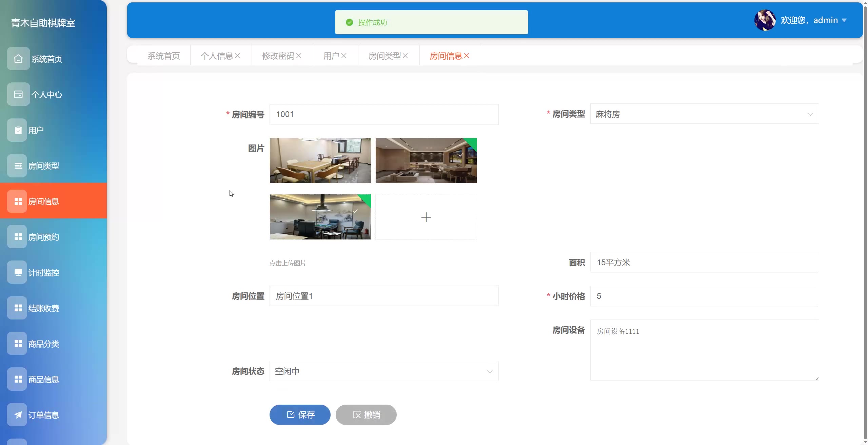This screenshot has width=868, height=445.
Task: Click the 个人中心 card icon
Action: tap(18, 94)
